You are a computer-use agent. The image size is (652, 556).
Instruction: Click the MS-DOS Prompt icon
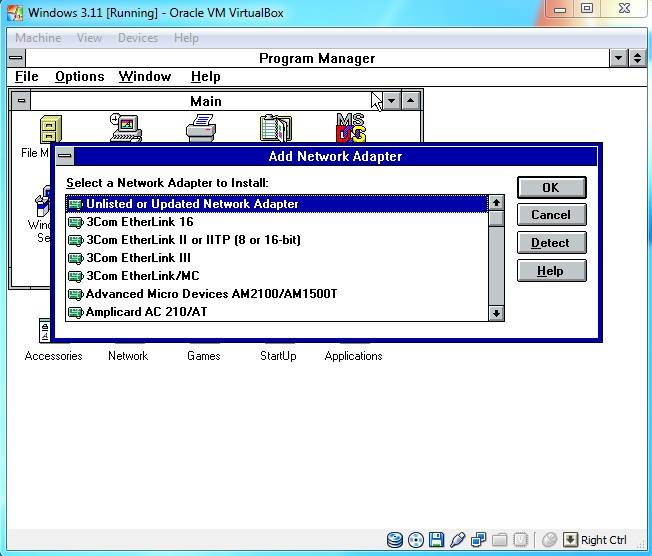point(350,128)
